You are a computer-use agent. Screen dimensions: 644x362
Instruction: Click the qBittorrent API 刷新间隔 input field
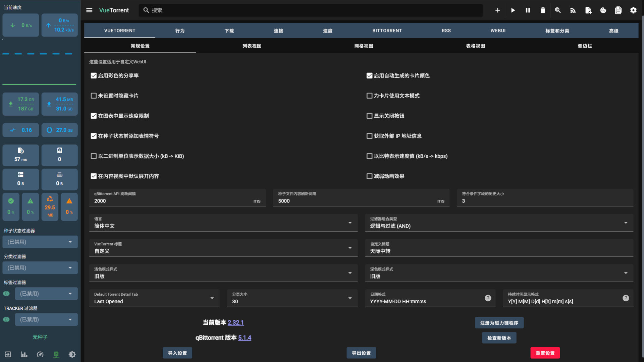(x=171, y=201)
